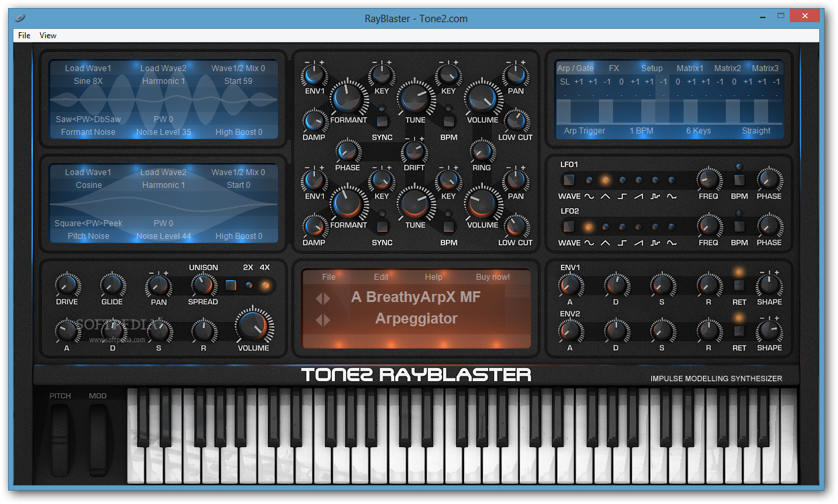Open the Arp Trigger mode selector
Viewport: 838px width, 504px height.
pyautogui.click(x=584, y=131)
